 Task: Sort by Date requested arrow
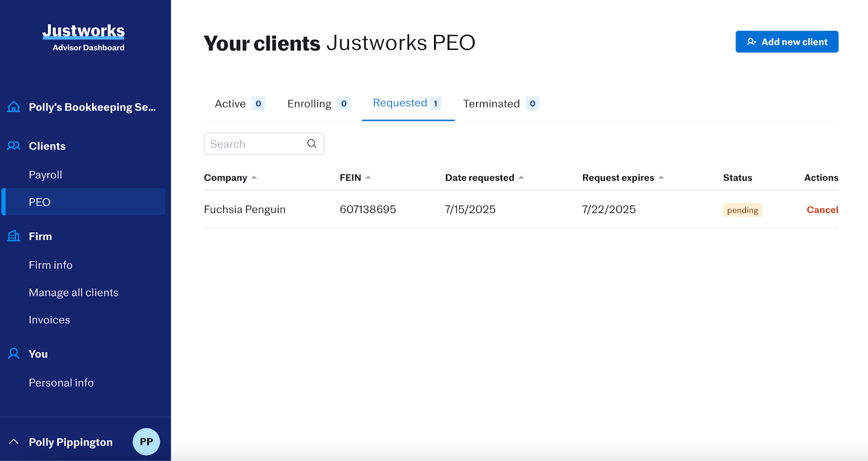point(521,177)
